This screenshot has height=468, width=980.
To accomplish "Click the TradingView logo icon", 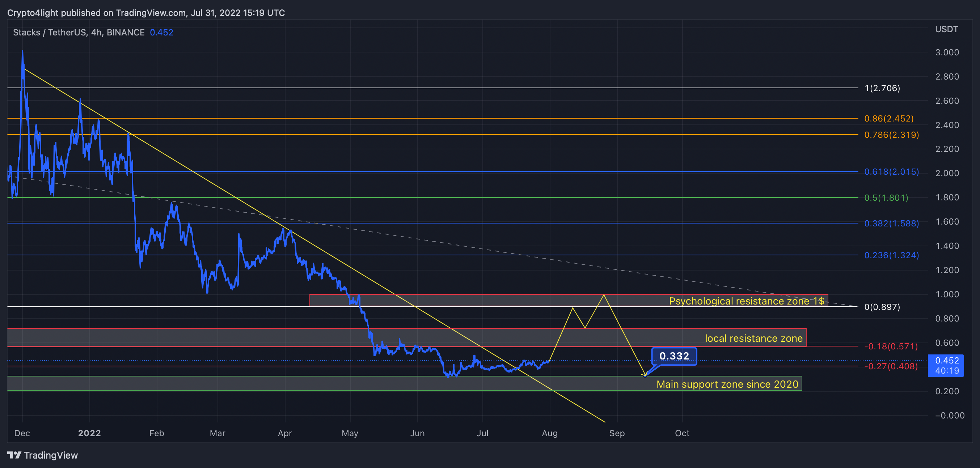I will click(14, 455).
